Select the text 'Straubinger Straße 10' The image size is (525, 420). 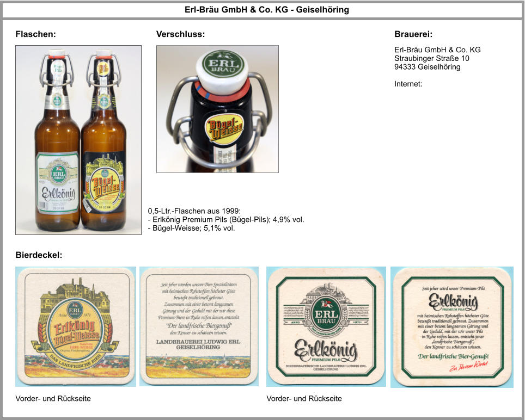431,59
